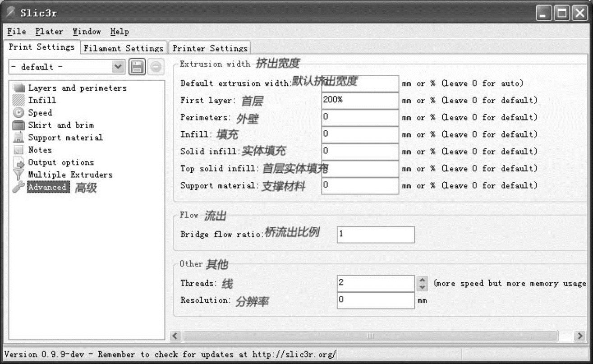Click the 'more speed but more memory usage' note
Screen dimensions: 593x364
click(x=510, y=284)
